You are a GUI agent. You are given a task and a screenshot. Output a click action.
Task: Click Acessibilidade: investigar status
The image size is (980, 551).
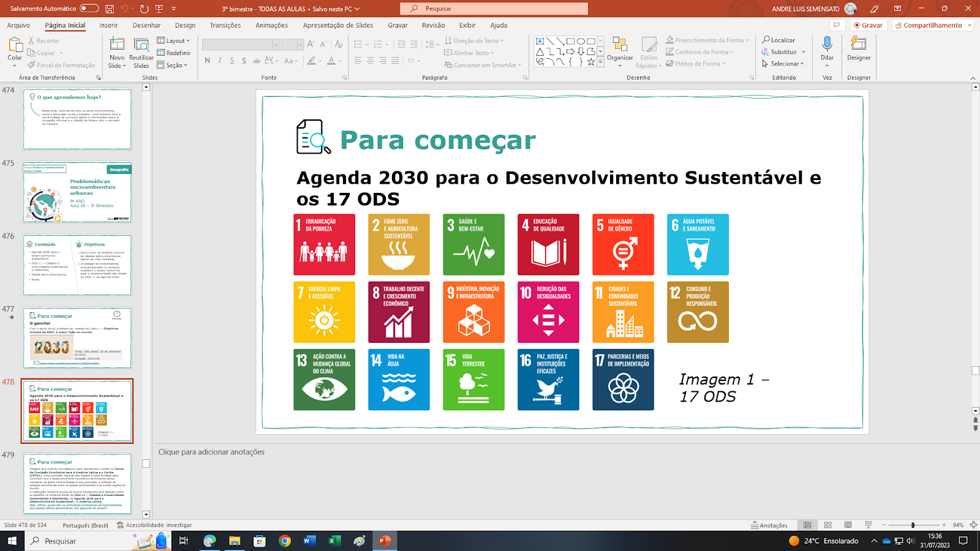click(x=154, y=525)
